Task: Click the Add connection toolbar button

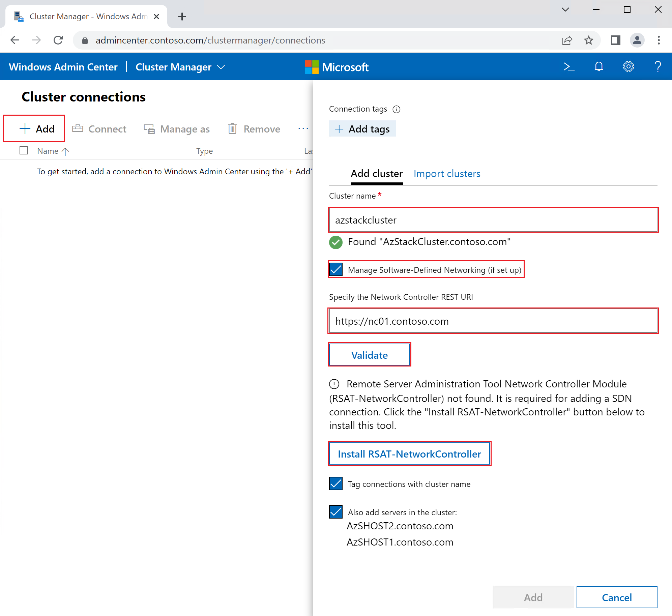Action: [37, 129]
